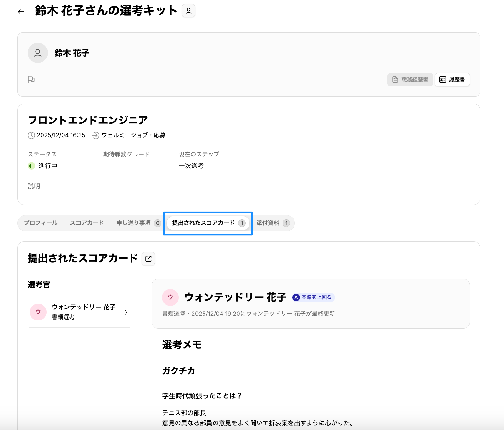This screenshot has width=504, height=430.
Task: Click the clock icon beside application date
Action: point(31,135)
